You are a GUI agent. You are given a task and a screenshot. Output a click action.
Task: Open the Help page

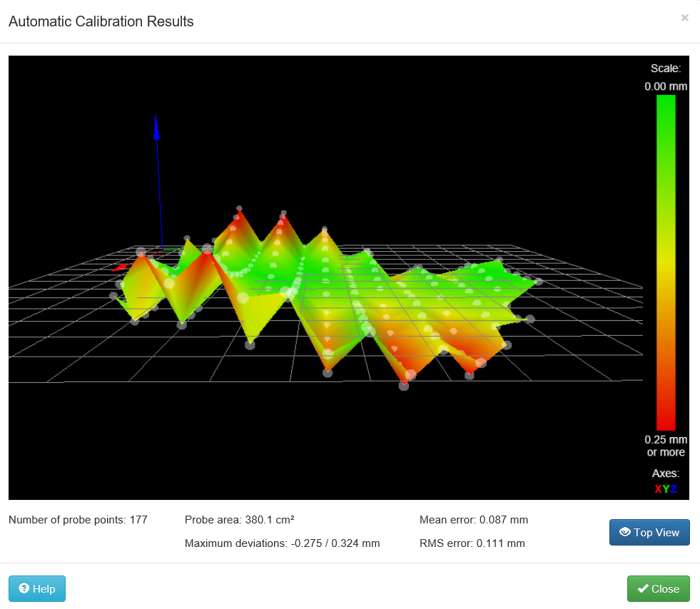click(37, 588)
